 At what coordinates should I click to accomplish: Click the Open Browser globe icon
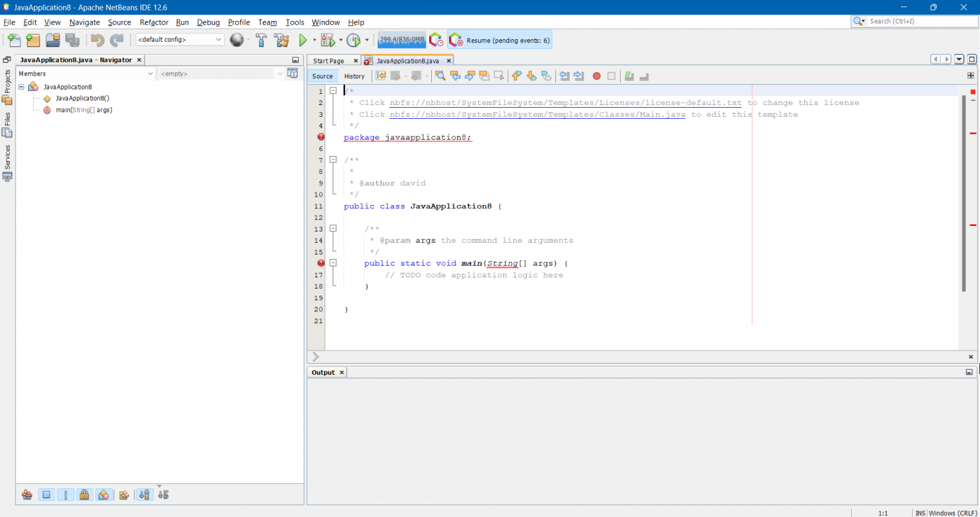[x=237, y=40]
